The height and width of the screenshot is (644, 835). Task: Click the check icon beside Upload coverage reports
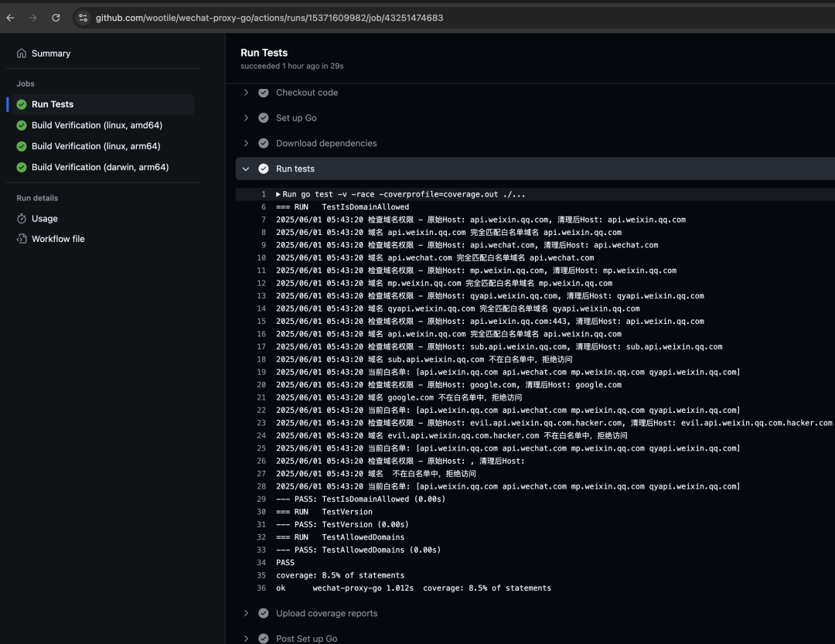click(264, 613)
